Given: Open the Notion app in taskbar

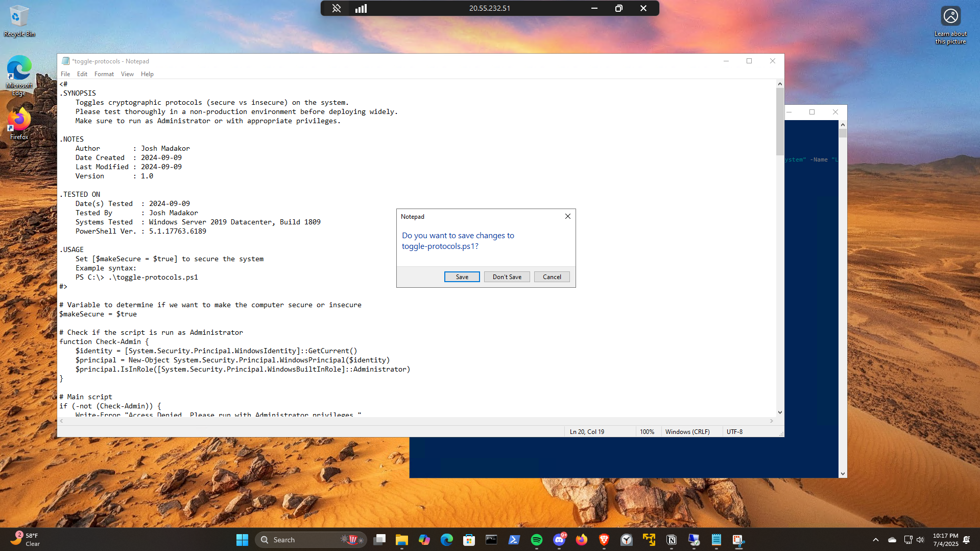Looking at the screenshot, I should pyautogui.click(x=671, y=540).
